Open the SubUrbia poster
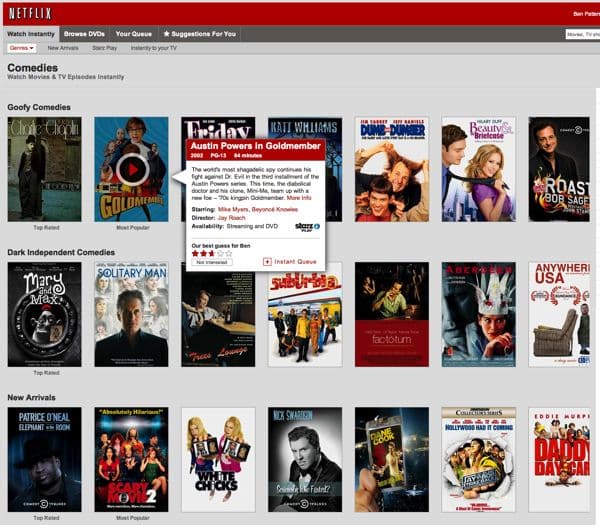Screen dimensions: 600x525 click(x=305, y=320)
